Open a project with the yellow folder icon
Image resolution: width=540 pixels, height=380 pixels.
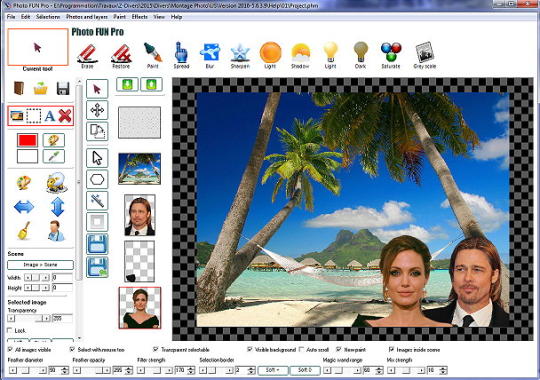tap(40, 88)
